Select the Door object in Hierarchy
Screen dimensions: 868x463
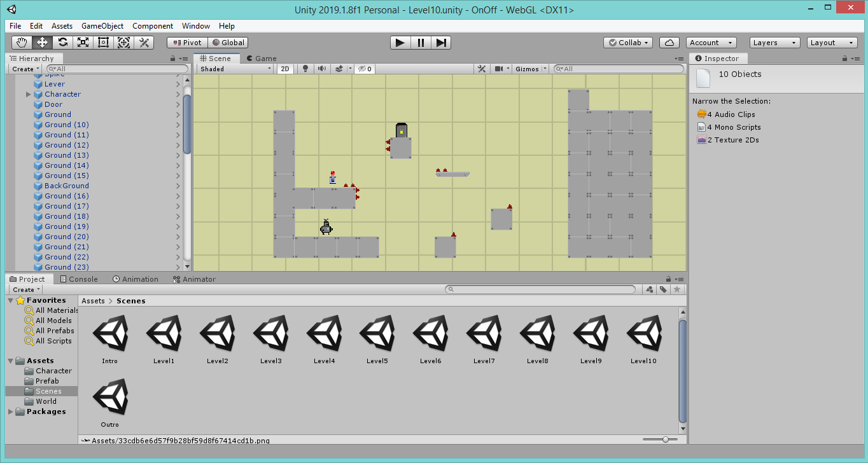coord(53,104)
